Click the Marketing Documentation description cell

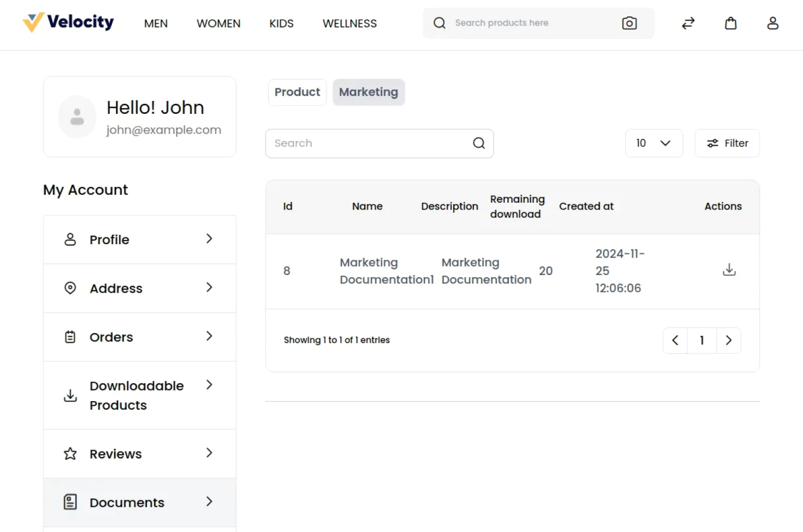(486, 271)
